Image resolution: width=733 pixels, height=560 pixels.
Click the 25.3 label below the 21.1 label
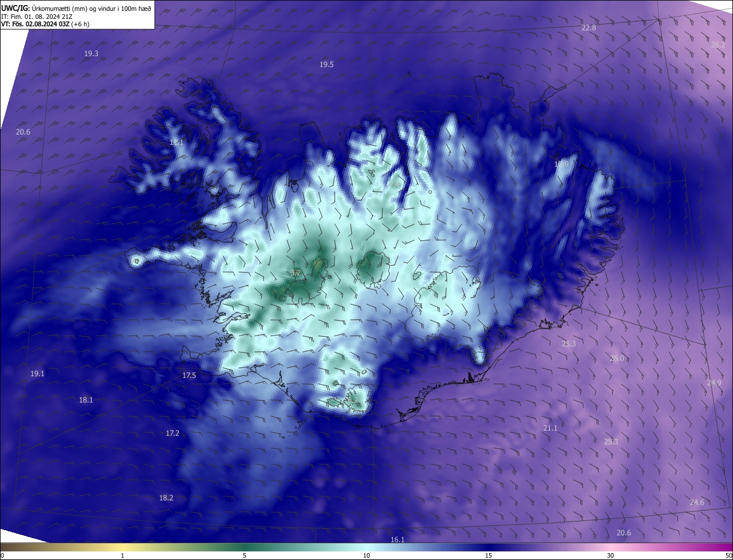[611, 442]
